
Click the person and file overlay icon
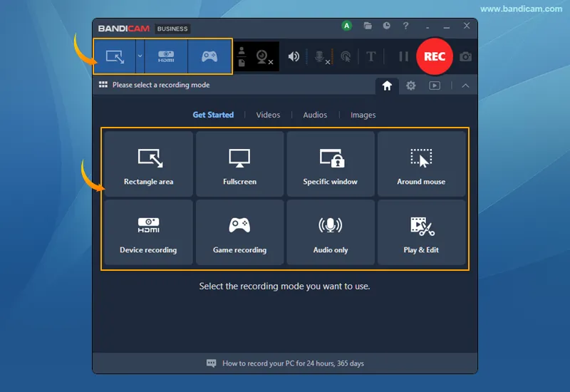tap(242, 57)
